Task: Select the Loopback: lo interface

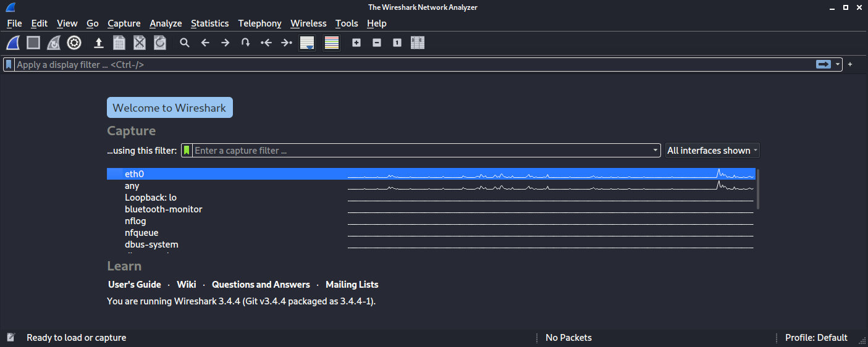Action: (x=431, y=198)
